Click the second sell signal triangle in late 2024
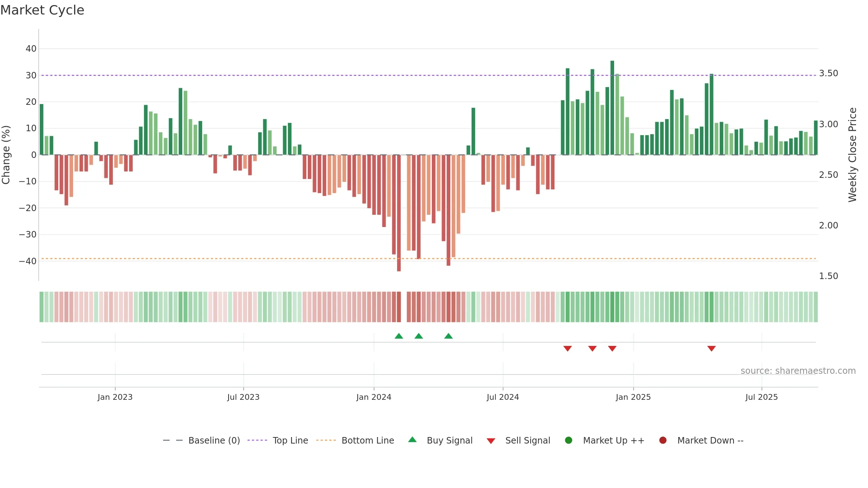This screenshot has height=488, width=868. coord(592,348)
